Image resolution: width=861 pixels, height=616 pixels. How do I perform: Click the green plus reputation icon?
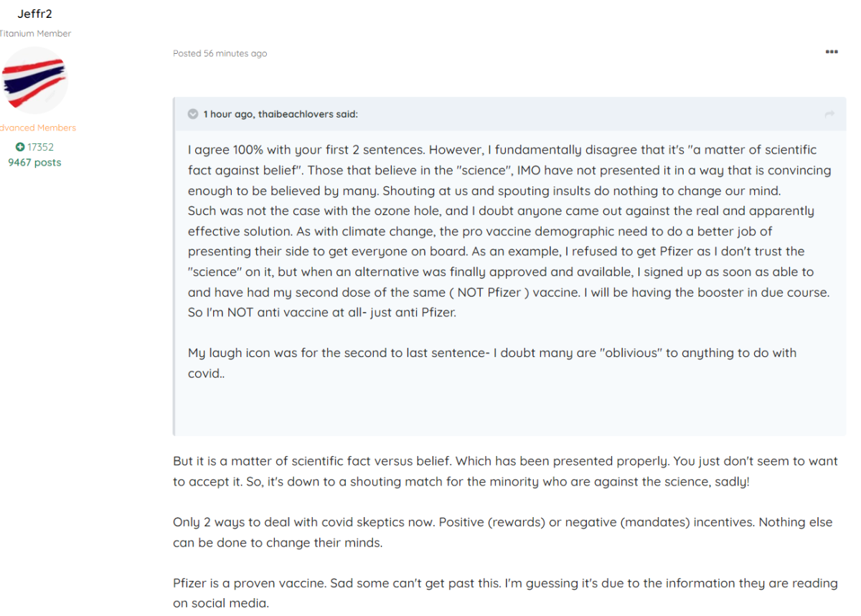20,147
